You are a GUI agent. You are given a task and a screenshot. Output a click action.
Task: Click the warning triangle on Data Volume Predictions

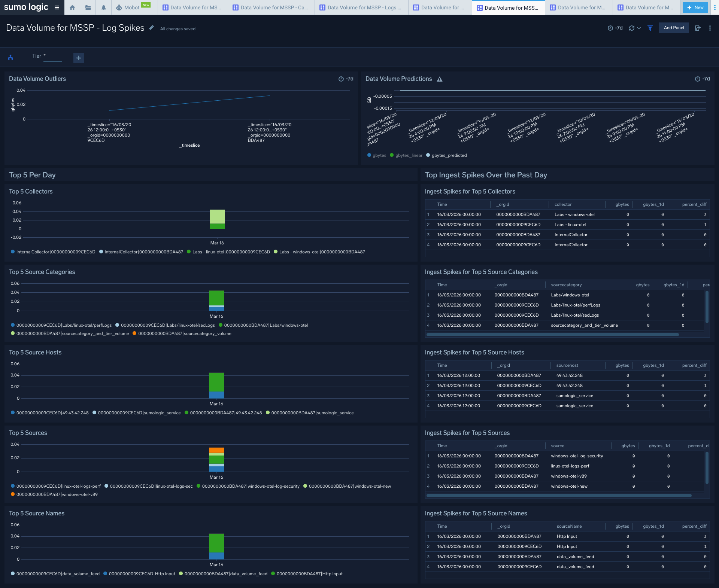click(440, 79)
